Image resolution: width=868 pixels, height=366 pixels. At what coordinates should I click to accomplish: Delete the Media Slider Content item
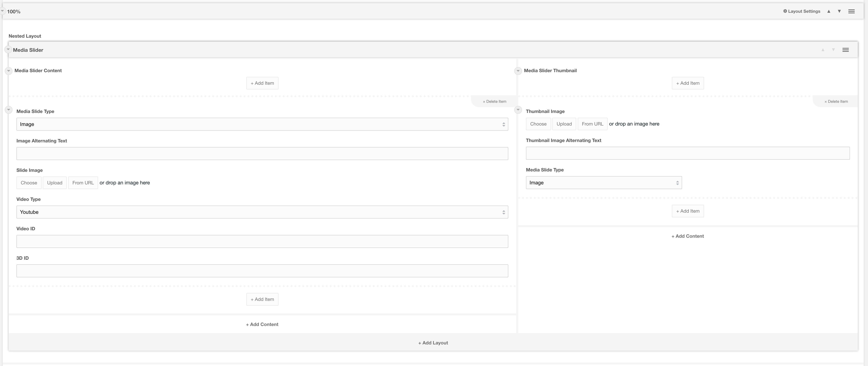coord(494,101)
